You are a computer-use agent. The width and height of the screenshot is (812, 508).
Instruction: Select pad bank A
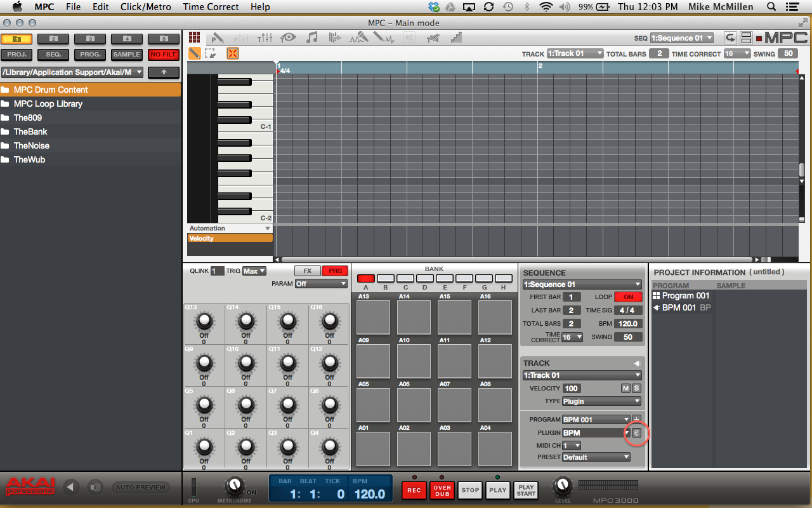pos(366,279)
